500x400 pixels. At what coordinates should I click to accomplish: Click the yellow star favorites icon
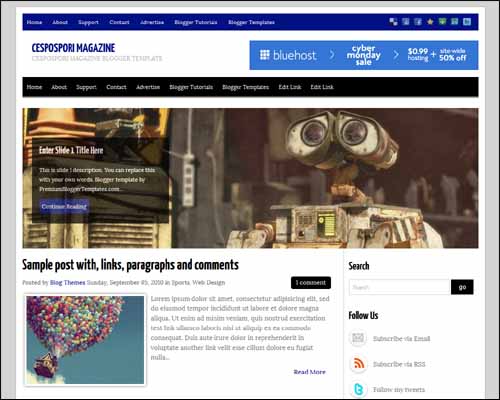[x=430, y=22]
